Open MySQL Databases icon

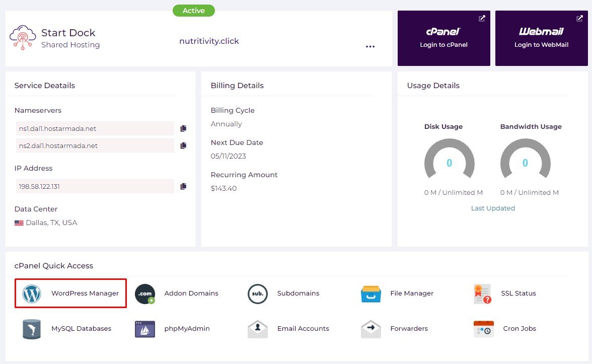pyautogui.click(x=32, y=329)
